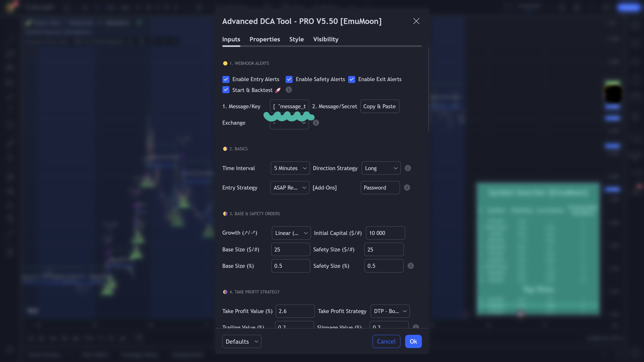This screenshot has height=362, width=644.
Task: Click info icon beside Password field
Action: [407, 188]
